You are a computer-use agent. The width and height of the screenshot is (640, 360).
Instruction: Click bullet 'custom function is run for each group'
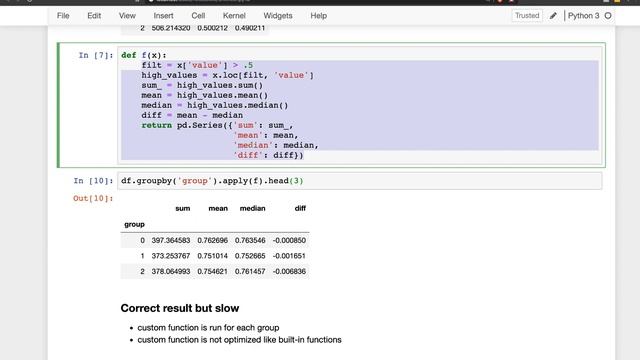pos(208,328)
